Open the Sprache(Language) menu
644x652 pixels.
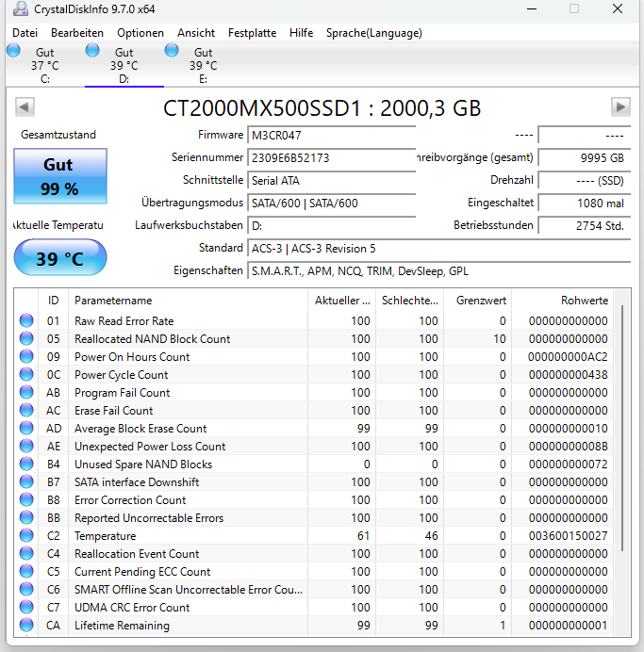coord(374,33)
